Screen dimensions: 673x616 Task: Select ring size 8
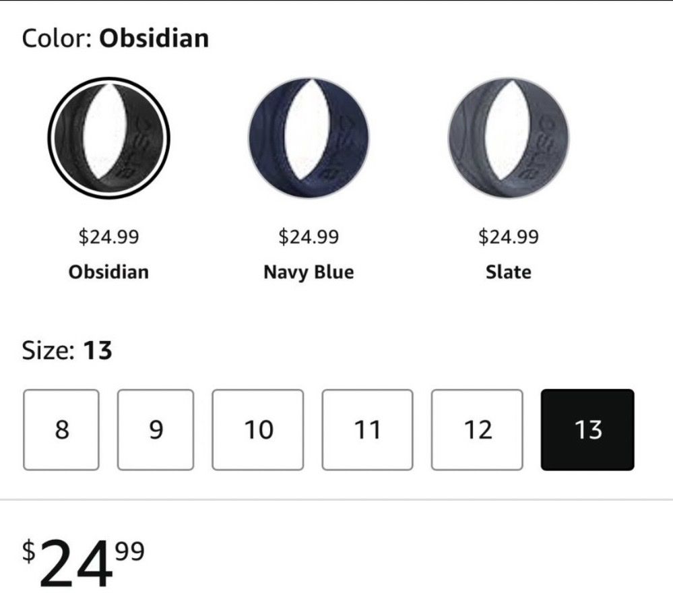(x=61, y=429)
